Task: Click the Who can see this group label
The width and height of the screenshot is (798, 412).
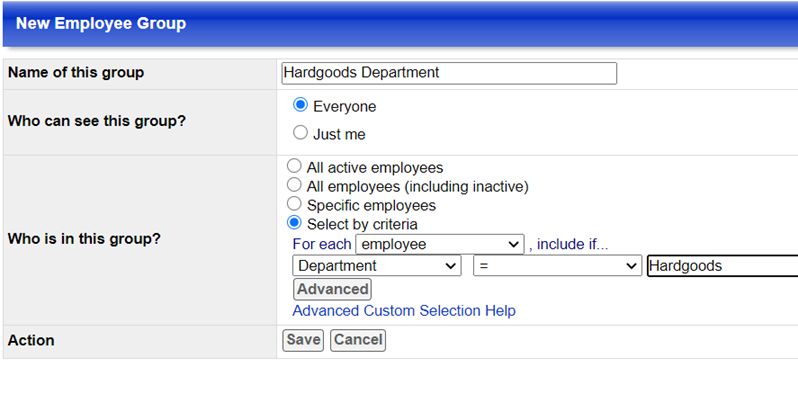Action: coord(96,121)
